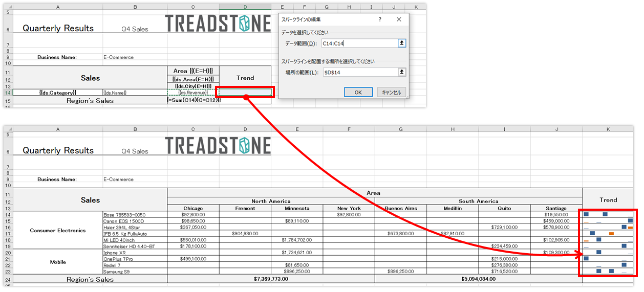
Task: Click the Haier 394L 4Star product cell
Action: (135, 227)
